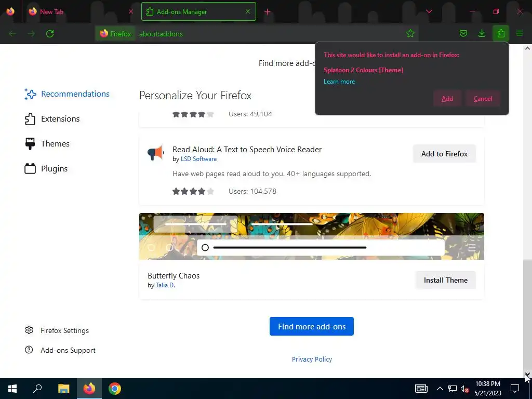Click the Firefox View icon in tab bar
The width and height of the screenshot is (532, 399).
point(10,11)
